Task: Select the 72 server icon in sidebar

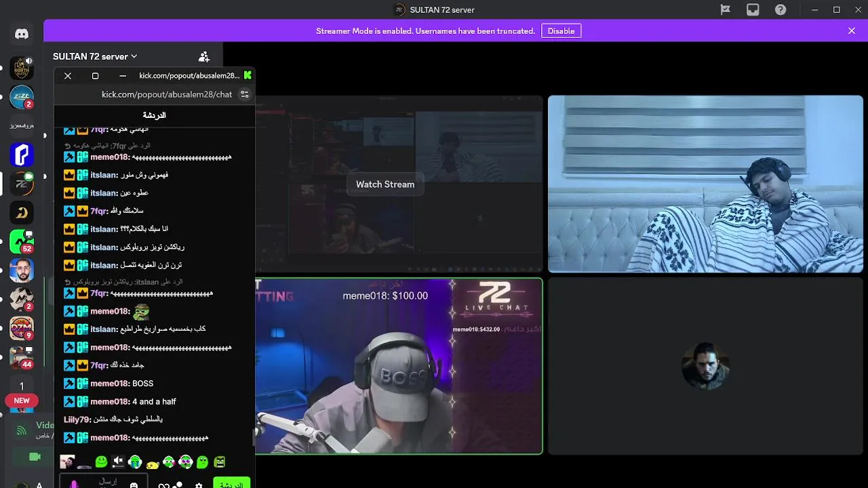Action: tap(21, 184)
